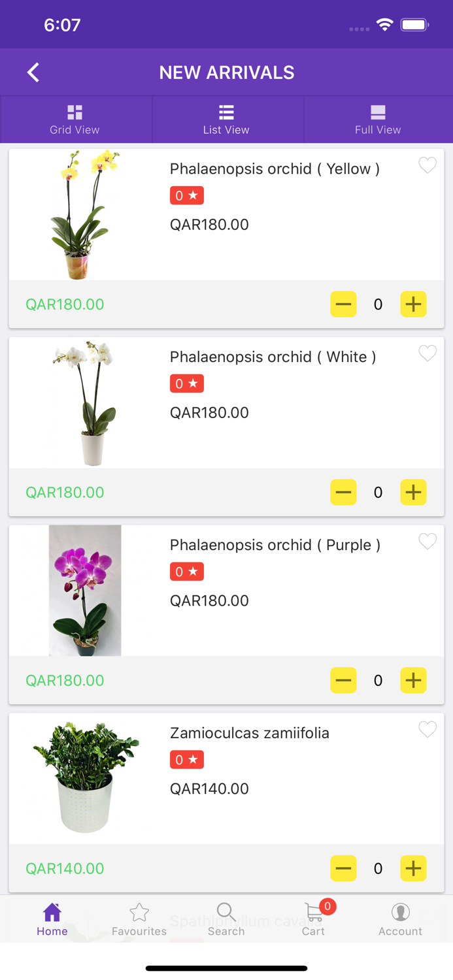Tap the back arrow in the header

tap(33, 72)
